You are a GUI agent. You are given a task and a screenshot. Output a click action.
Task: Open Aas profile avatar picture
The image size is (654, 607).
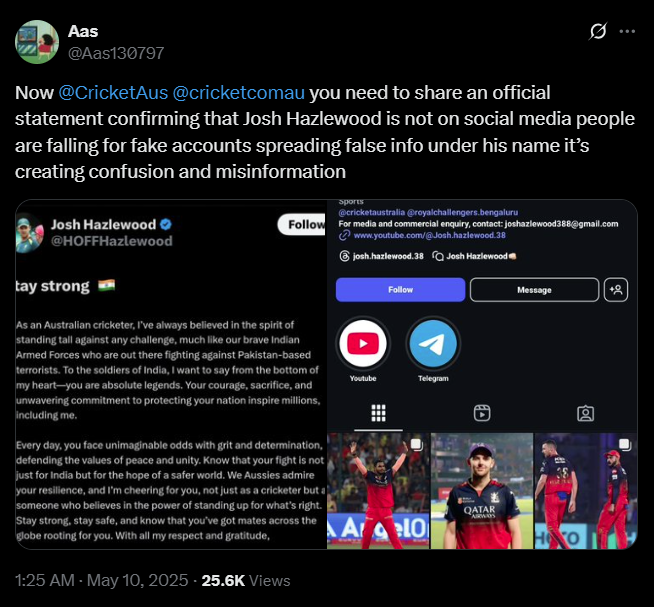tap(37, 42)
